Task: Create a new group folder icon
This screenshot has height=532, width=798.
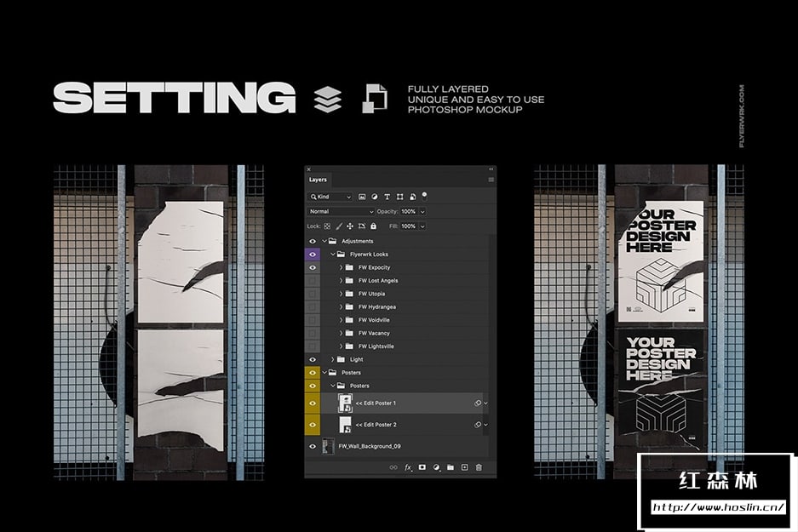Action: pos(451,467)
